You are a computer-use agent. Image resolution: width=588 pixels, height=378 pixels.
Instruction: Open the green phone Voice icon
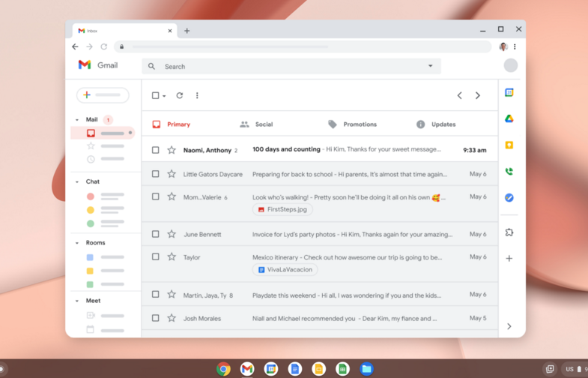pyautogui.click(x=509, y=172)
